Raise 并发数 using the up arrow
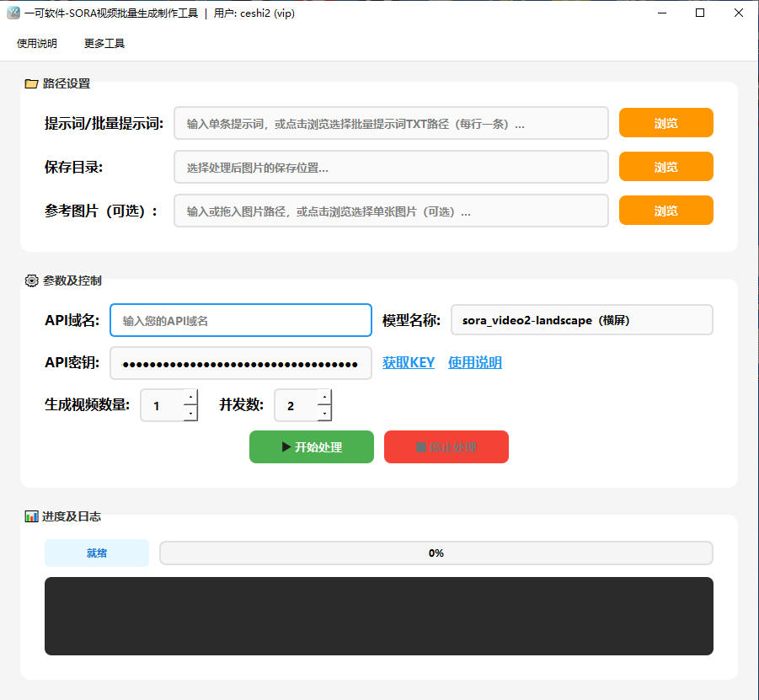 point(324,397)
